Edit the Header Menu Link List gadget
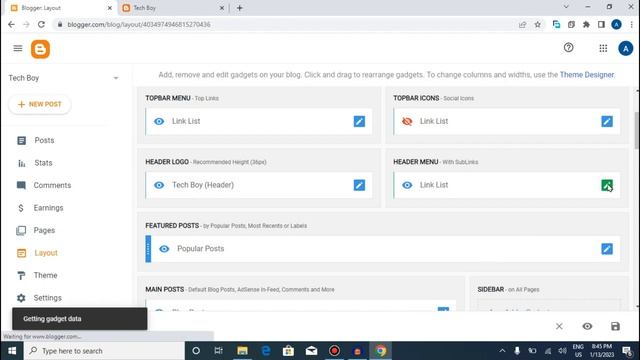Viewport: 640px width, 360px height. pyautogui.click(x=607, y=185)
